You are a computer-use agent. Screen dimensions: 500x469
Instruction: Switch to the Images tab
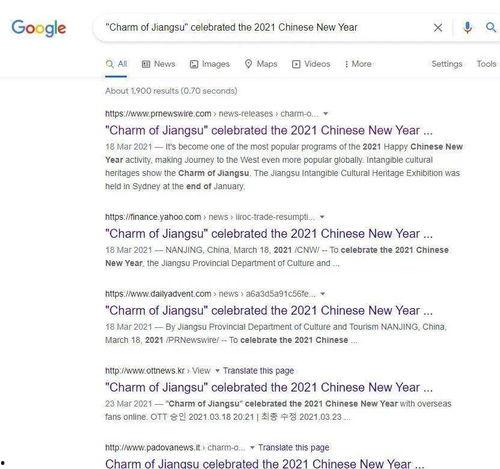210,64
